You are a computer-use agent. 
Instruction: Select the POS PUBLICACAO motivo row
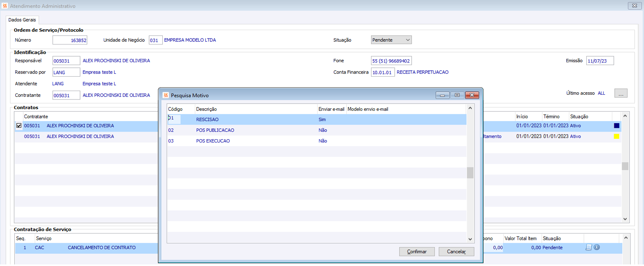pos(317,130)
